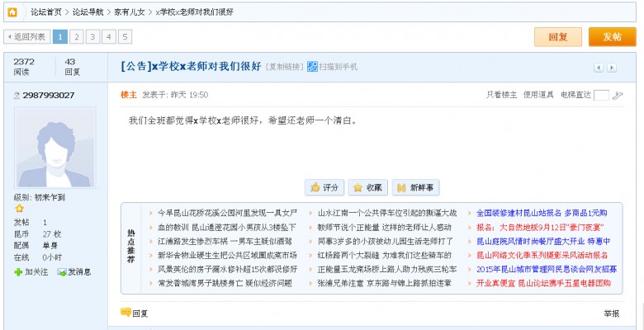Click the orange 发帖 new post button
The width and height of the screenshot is (644, 330).
pyautogui.click(x=612, y=36)
